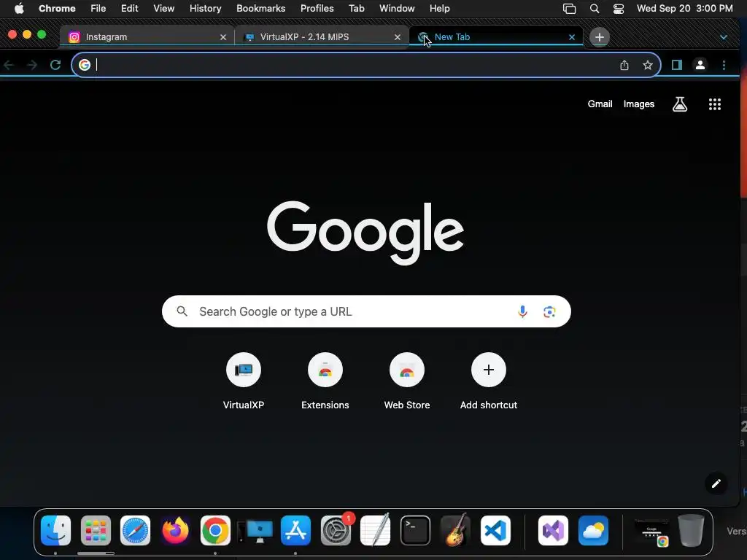Image resolution: width=747 pixels, height=560 pixels.
Task: Open the App Store from dock
Action: pyautogui.click(x=295, y=530)
